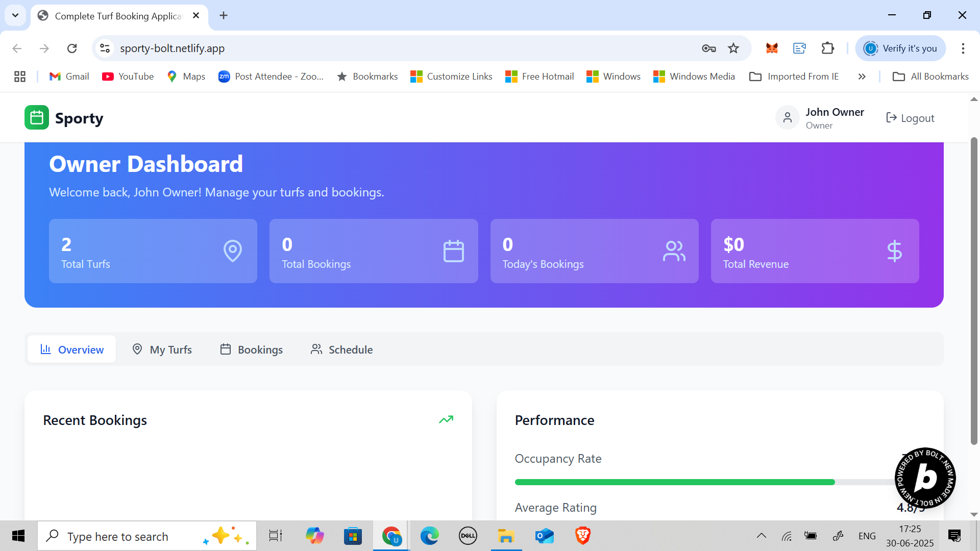Click the Sporty green calendar logo
This screenshot has height=551, width=980.
tap(37, 118)
